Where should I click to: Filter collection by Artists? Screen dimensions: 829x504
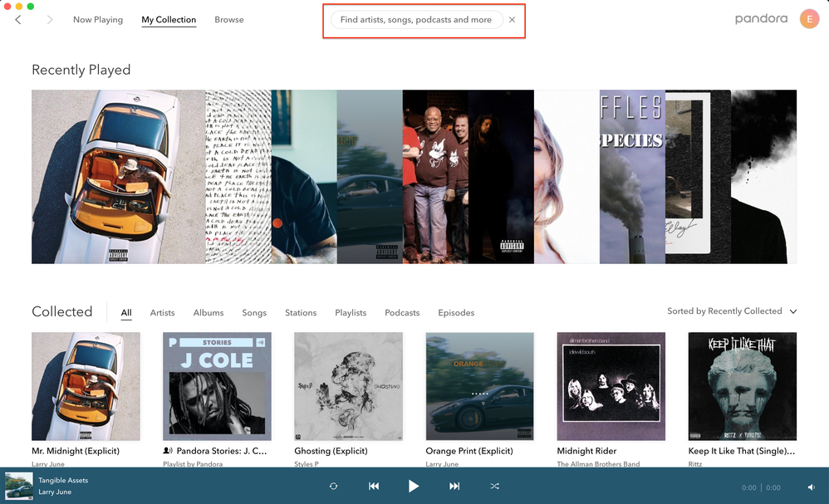tap(162, 313)
